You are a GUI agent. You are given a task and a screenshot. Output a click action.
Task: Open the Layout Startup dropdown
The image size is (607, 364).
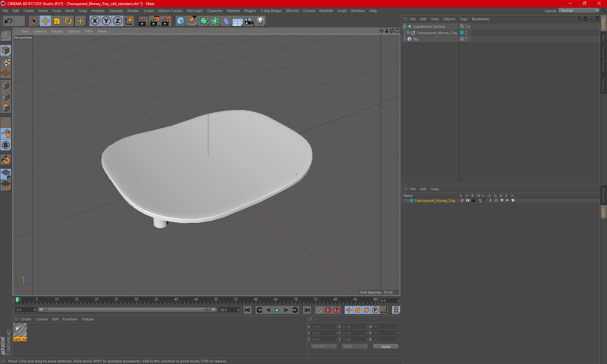(579, 10)
